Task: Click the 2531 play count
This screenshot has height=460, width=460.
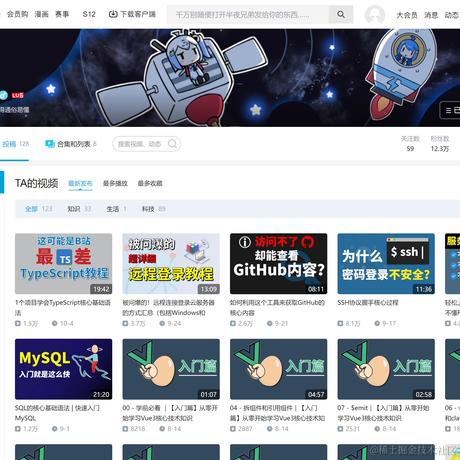Action: (353, 429)
